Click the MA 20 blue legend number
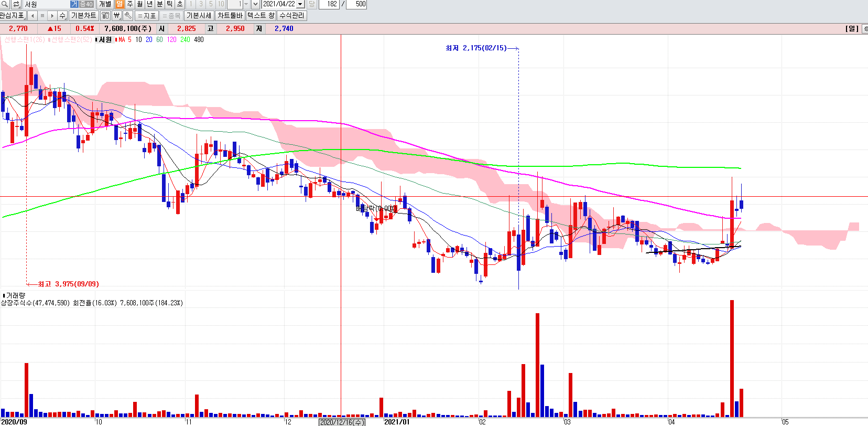The image size is (868, 426). (149, 39)
